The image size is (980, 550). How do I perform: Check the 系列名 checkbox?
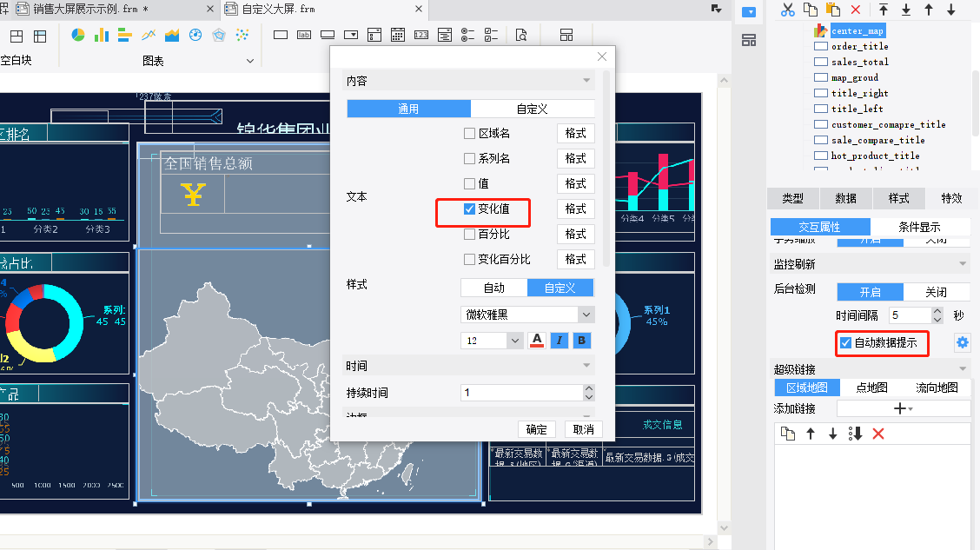pos(469,159)
